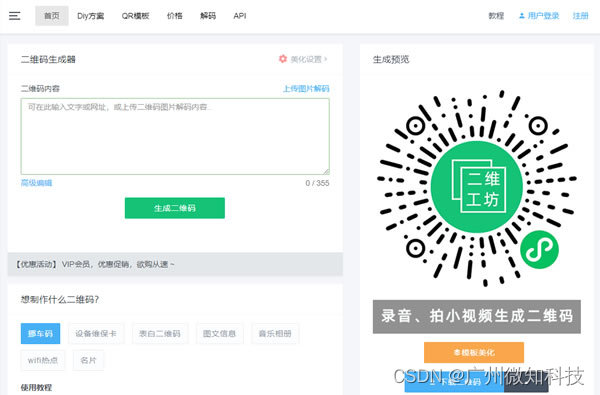Click the 使用教程 heading
600x395 pixels.
tap(36, 387)
